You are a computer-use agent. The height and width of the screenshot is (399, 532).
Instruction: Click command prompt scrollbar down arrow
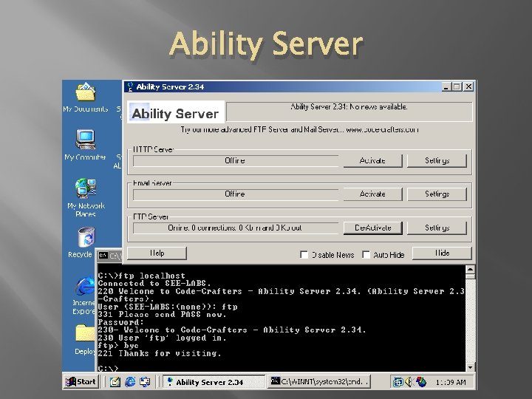point(470,367)
